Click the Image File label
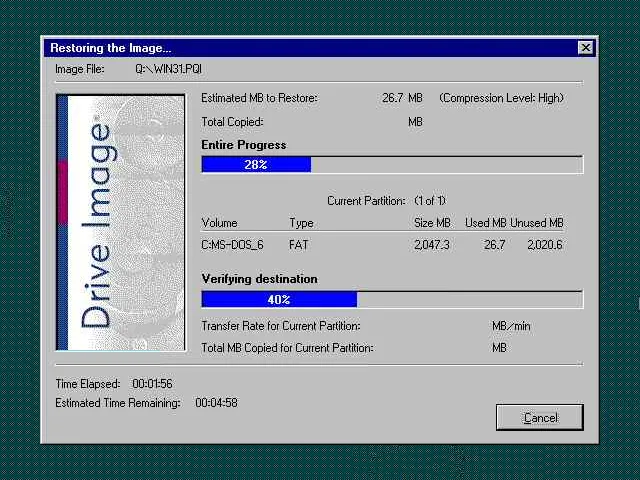The image size is (640, 480). pyautogui.click(x=80, y=69)
